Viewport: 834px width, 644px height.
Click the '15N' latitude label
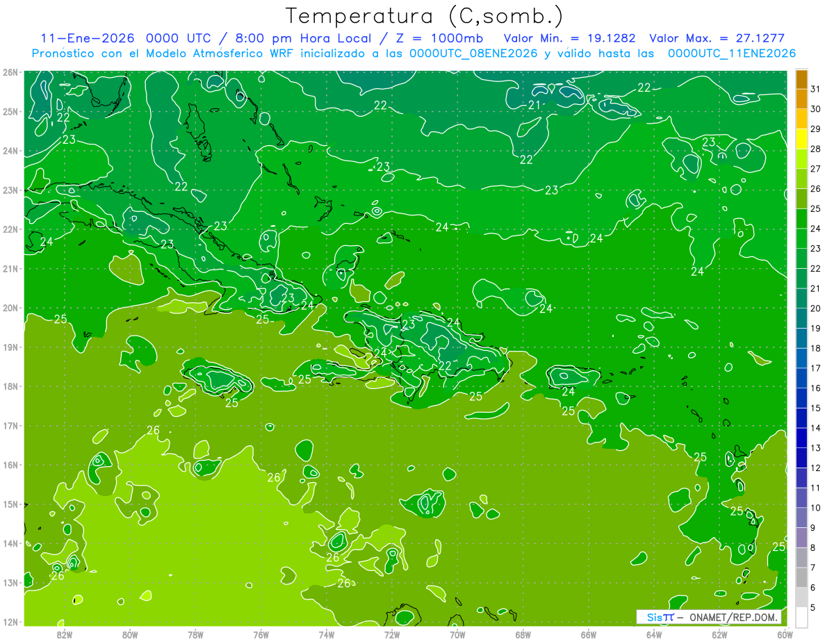[x=10, y=504]
